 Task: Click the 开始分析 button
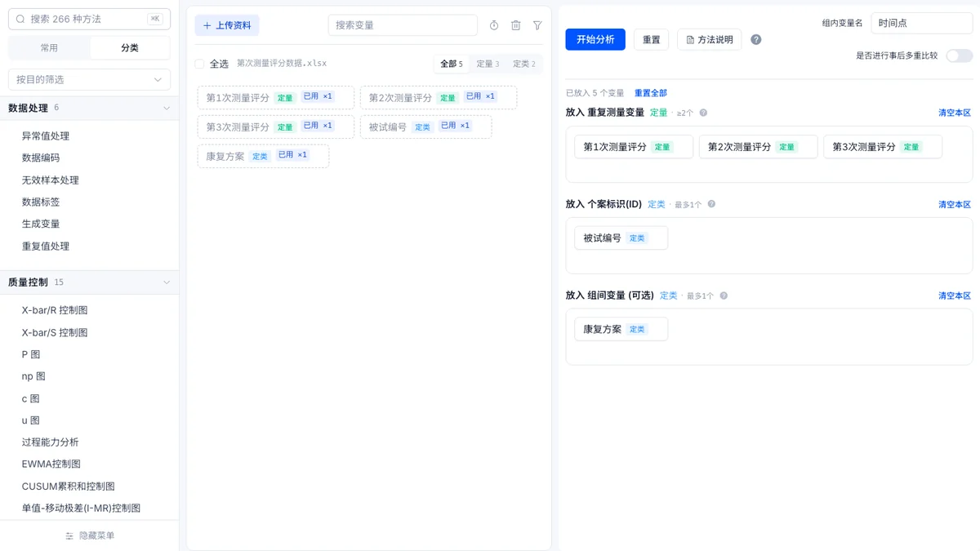595,39
